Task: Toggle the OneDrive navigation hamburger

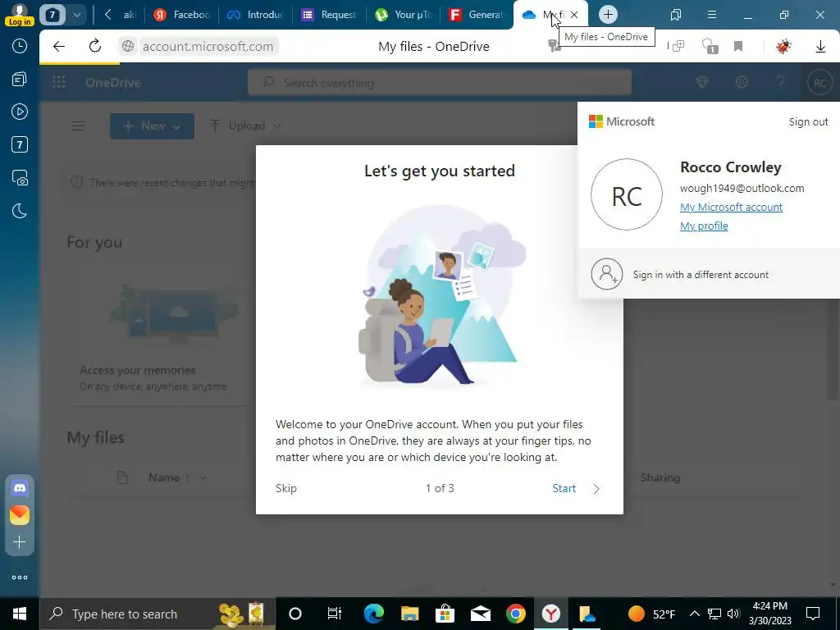Action: (x=78, y=126)
